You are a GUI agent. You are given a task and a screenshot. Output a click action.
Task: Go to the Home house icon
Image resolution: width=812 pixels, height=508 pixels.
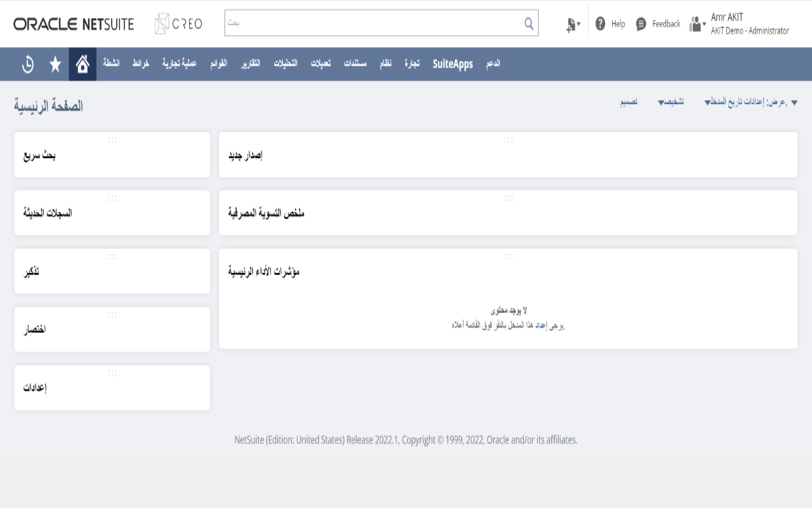[x=82, y=64]
